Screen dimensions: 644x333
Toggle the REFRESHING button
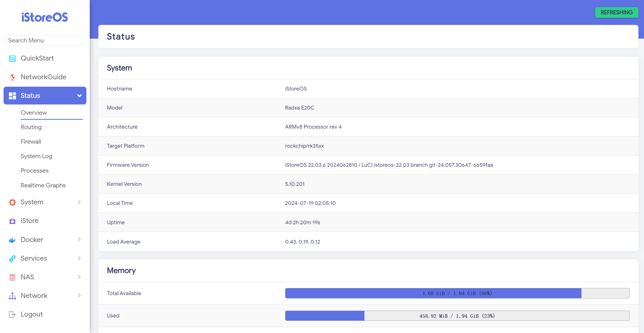[x=617, y=12]
